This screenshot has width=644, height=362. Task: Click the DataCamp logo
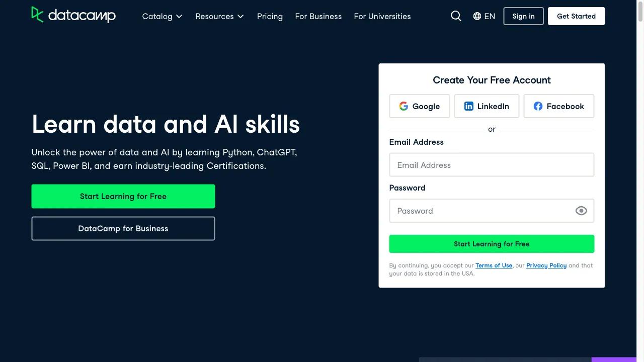(x=73, y=15)
